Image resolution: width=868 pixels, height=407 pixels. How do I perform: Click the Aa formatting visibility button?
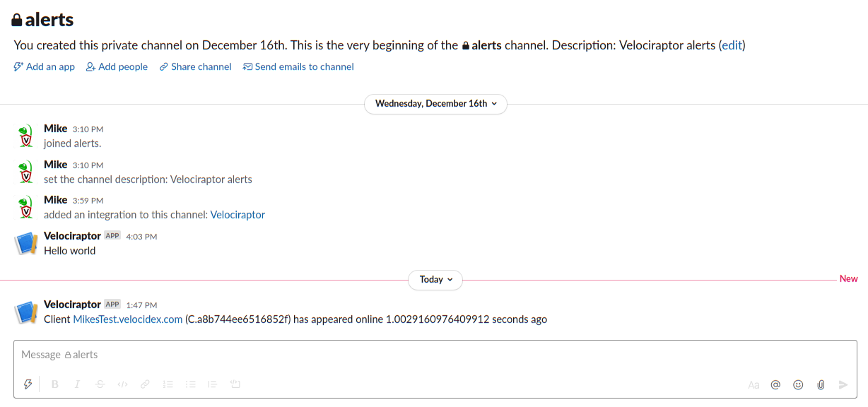753,385
